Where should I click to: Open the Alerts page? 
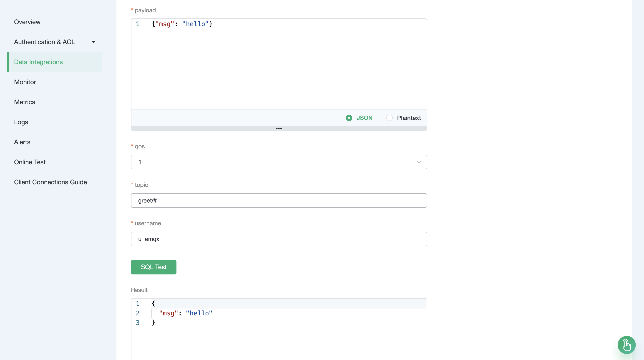coord(22,142)
